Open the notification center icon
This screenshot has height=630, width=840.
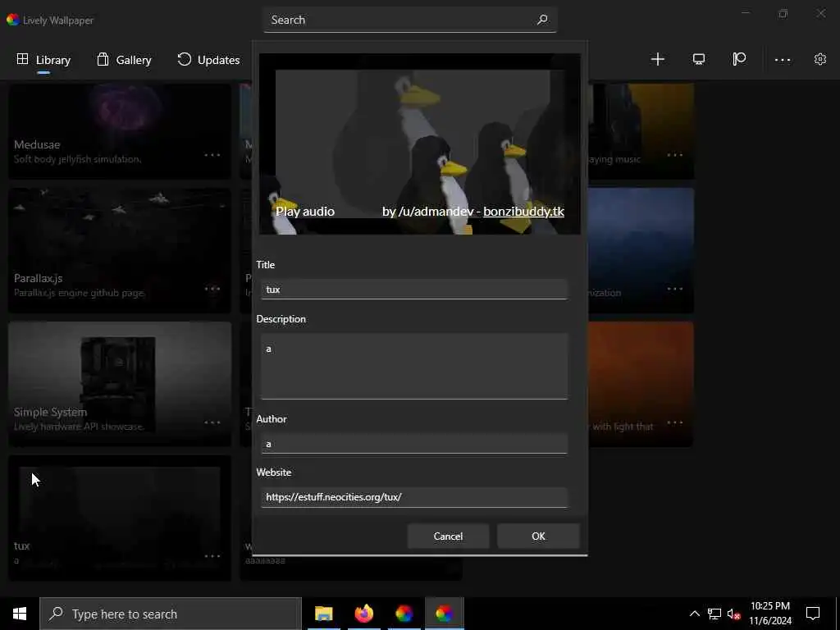coord(813,614)
